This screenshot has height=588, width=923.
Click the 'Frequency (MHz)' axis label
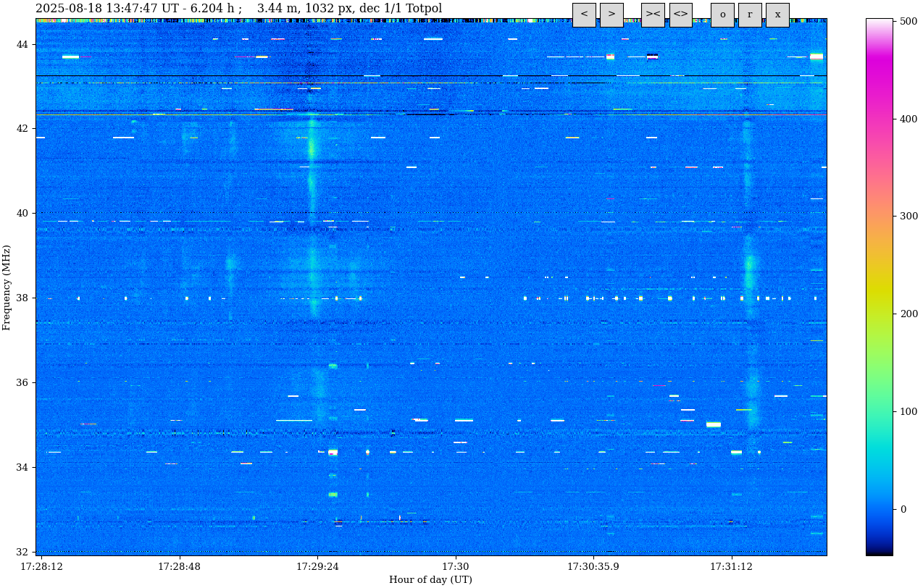coord(7,287)
